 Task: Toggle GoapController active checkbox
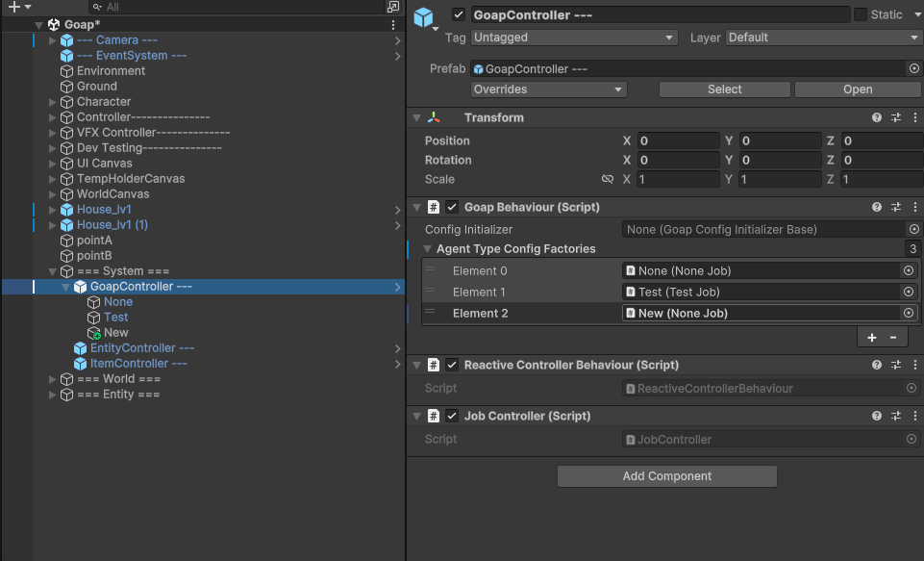click(x=459, y=14)
